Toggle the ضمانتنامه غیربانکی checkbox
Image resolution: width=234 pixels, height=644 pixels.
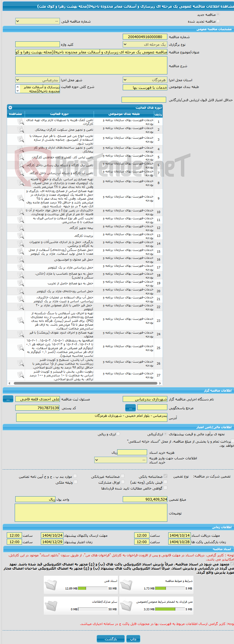[123, 476]
